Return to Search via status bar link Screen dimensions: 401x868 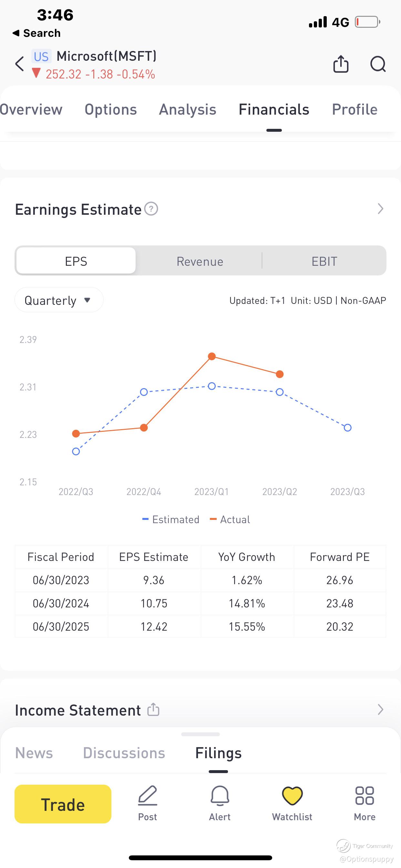tap(36, 33)
